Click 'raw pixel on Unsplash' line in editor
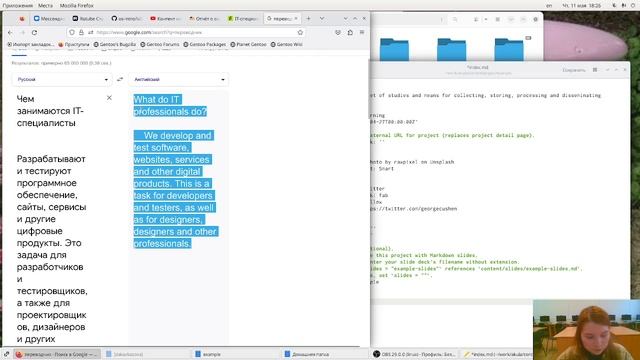 [x=412, y=162]
